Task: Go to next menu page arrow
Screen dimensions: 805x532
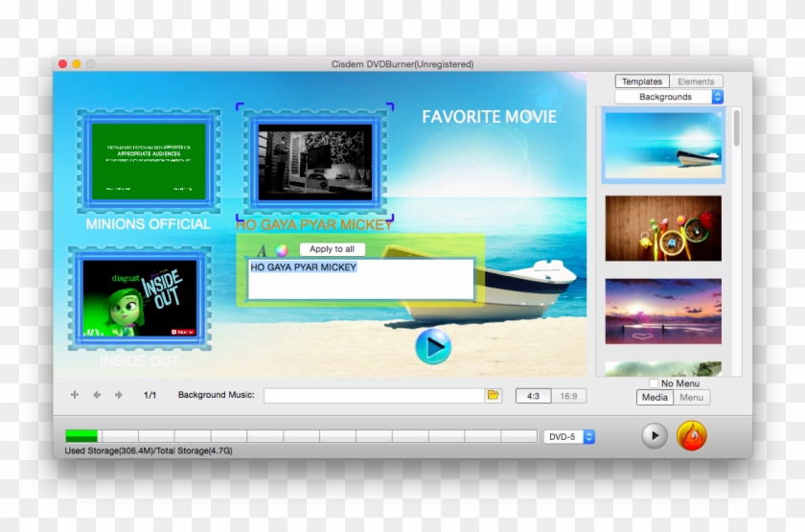Action: click(119, 395)
